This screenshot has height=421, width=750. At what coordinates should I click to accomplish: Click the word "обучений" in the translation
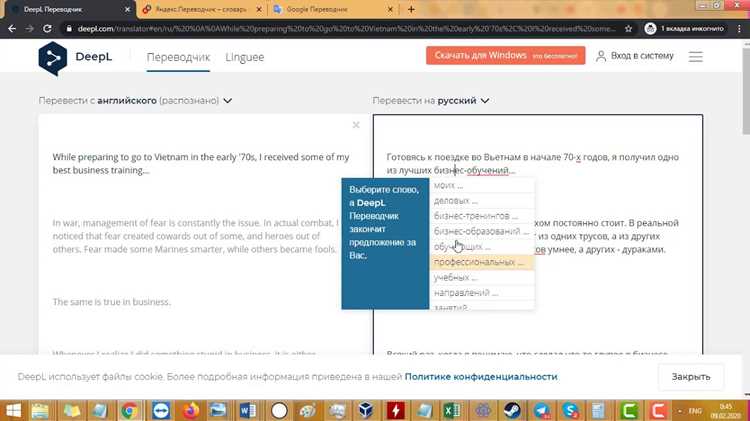click(487, 170)
